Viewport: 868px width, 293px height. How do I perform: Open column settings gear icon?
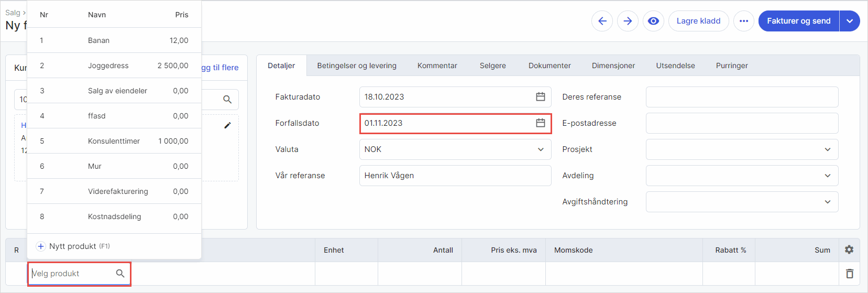849,250
